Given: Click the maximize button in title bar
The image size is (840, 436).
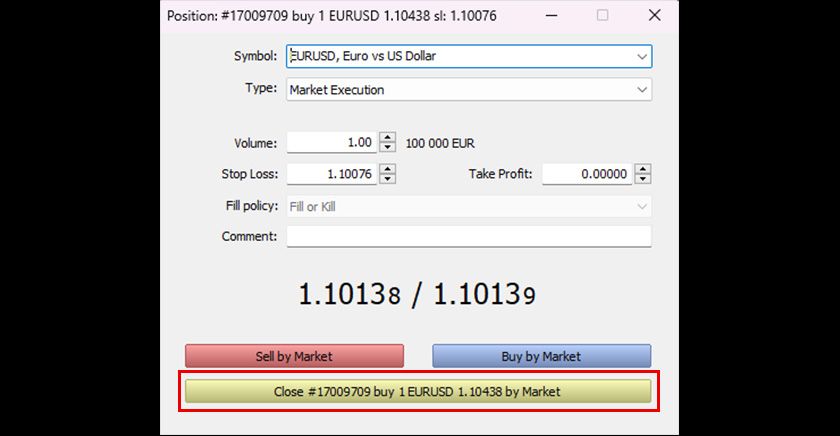Looking at the screenshot, I should click(602, 16).
